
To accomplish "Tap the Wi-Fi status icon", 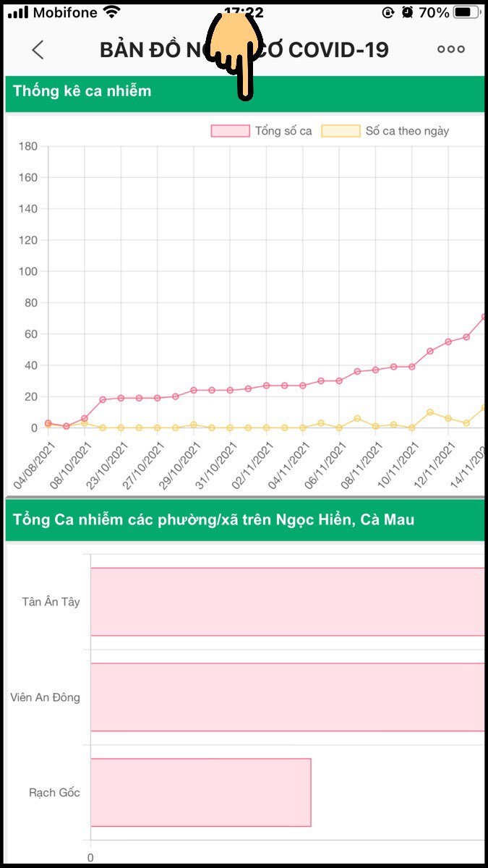I will [x=111, y=12].
